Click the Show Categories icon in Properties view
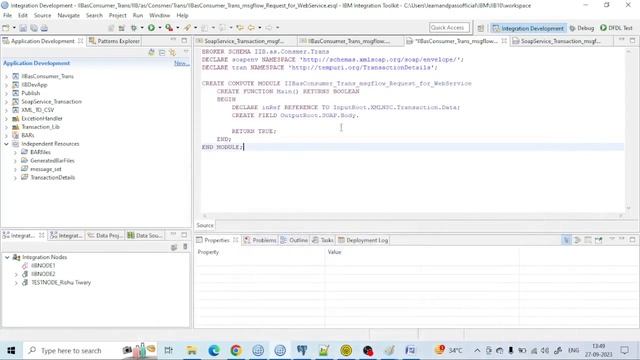The height and width of the screenshot is (360, 640). (x=567, y=240)
